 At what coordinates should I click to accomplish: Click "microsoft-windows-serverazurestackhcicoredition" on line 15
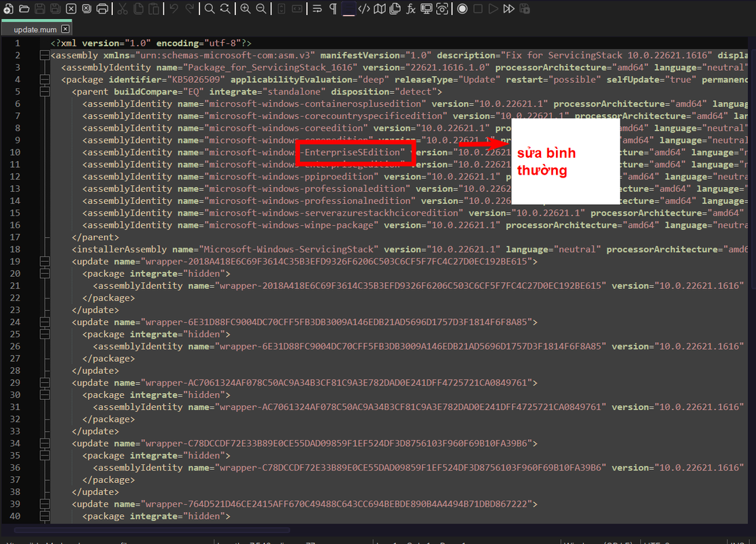[x=333, y=213]
